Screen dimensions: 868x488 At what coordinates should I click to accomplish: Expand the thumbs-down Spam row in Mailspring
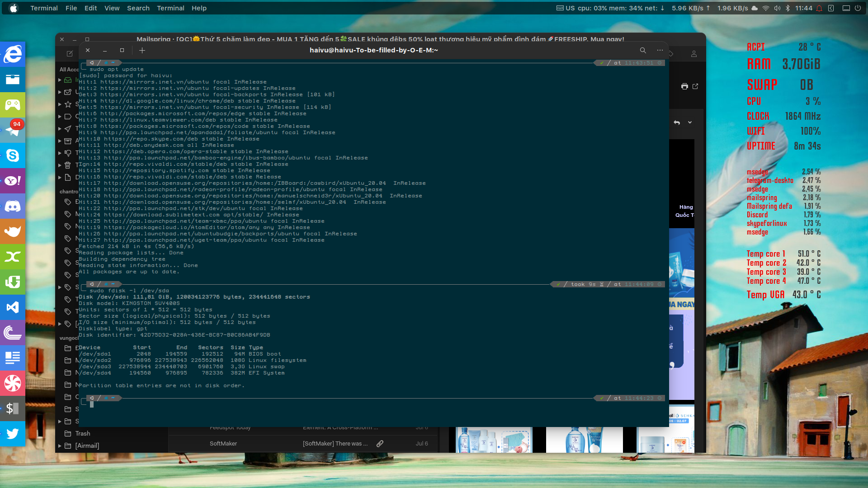point(60,153)
